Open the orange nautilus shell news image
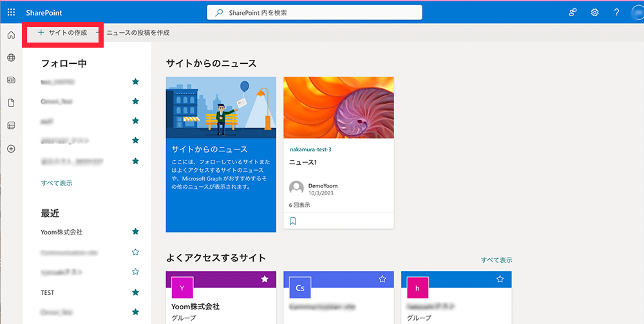 [339, 108]
